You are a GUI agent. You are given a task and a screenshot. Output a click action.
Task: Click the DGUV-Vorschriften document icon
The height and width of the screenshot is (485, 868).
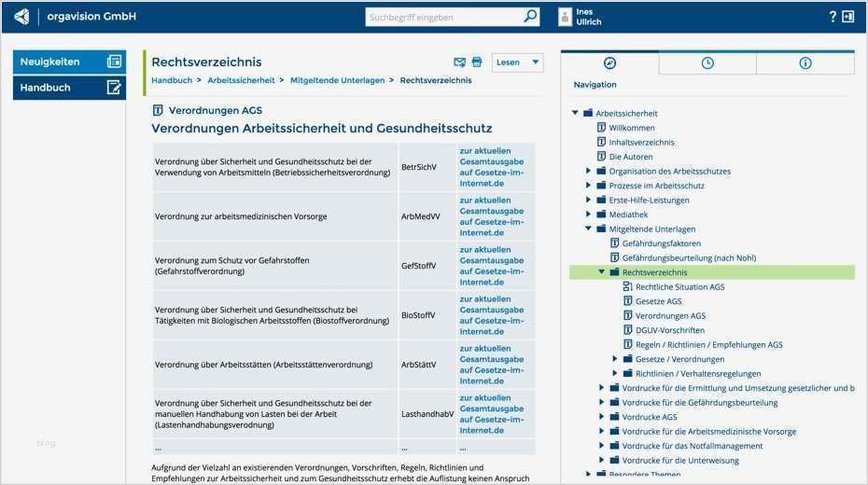[x=628, y=329]
